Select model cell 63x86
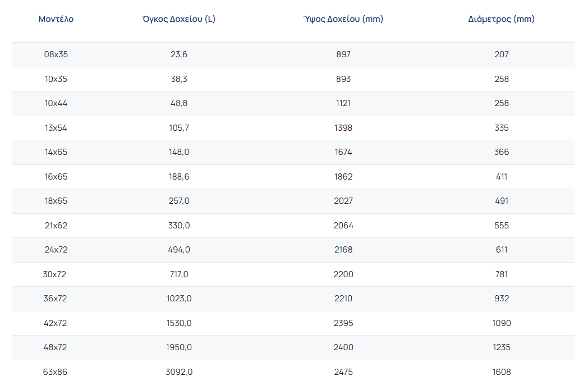588x390 pixels. pos(56,371)
